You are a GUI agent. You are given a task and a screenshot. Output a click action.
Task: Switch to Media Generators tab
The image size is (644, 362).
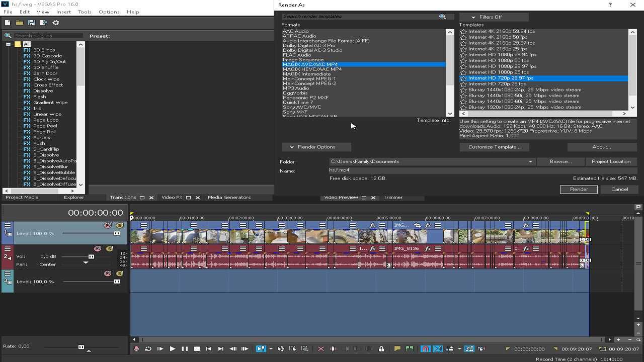[x=229, y=198]
